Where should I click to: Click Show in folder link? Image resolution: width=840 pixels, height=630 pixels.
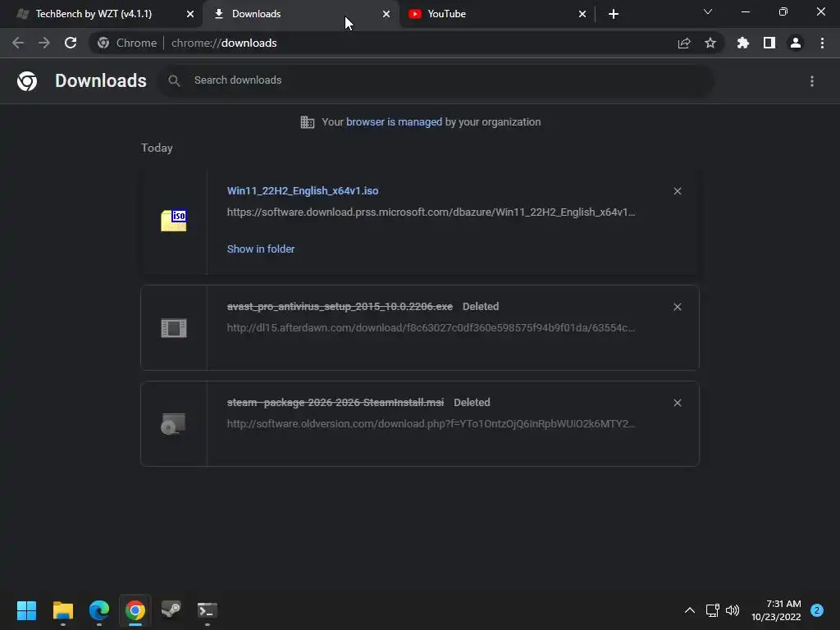(261, 249)
